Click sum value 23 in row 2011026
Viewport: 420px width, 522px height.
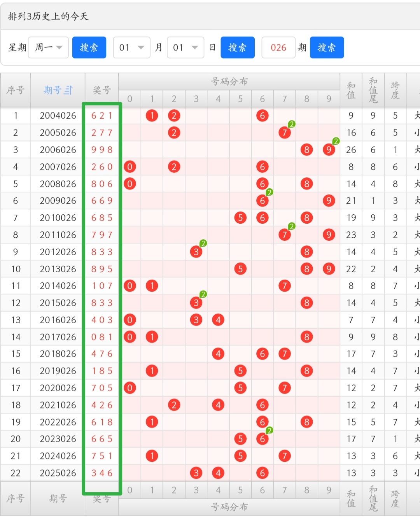pos(351,235)
